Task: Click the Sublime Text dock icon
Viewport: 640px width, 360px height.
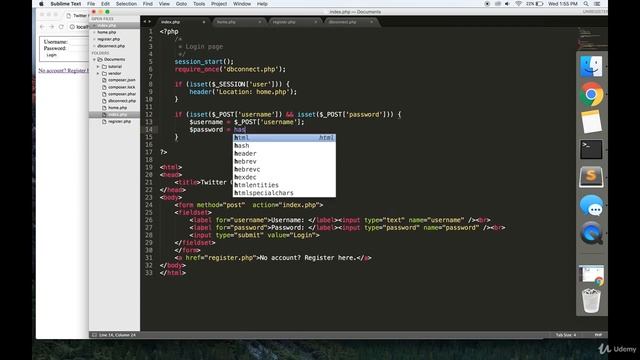Action: (x=591, y=177)
